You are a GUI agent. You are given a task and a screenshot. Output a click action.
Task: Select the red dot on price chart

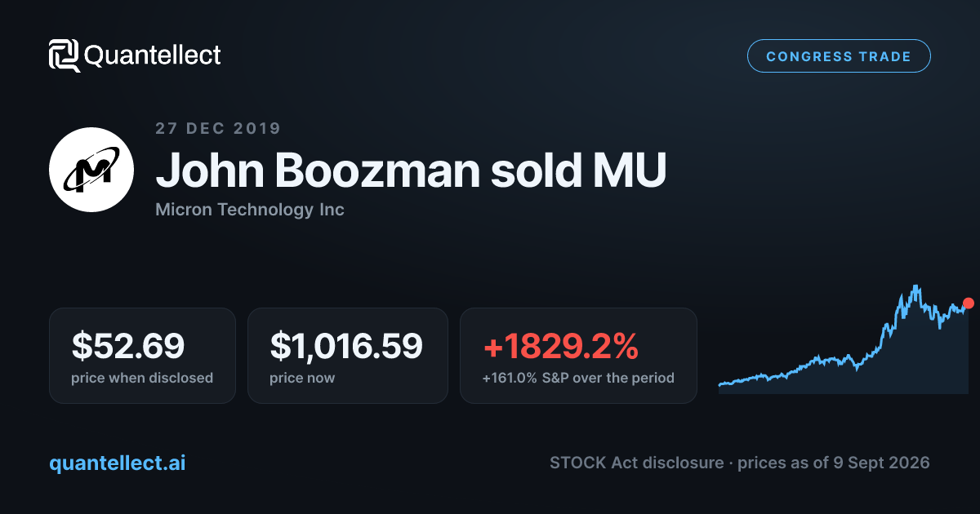coord(969,303)
